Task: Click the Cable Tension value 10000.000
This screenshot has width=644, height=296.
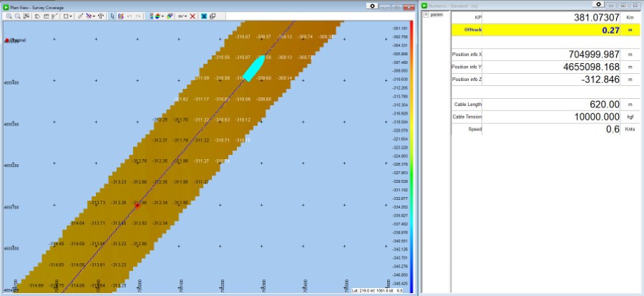Action: [x=597, y=117]
